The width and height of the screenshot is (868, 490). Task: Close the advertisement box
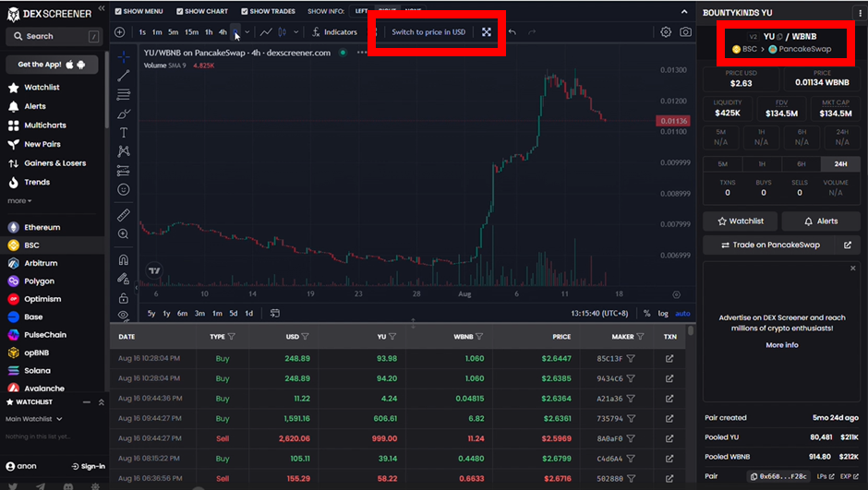click(853, 269)
